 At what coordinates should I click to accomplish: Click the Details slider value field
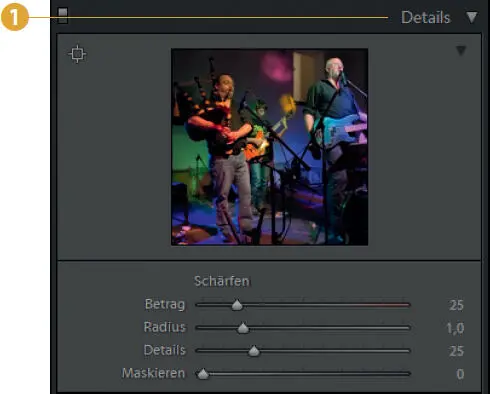[456, 351]
